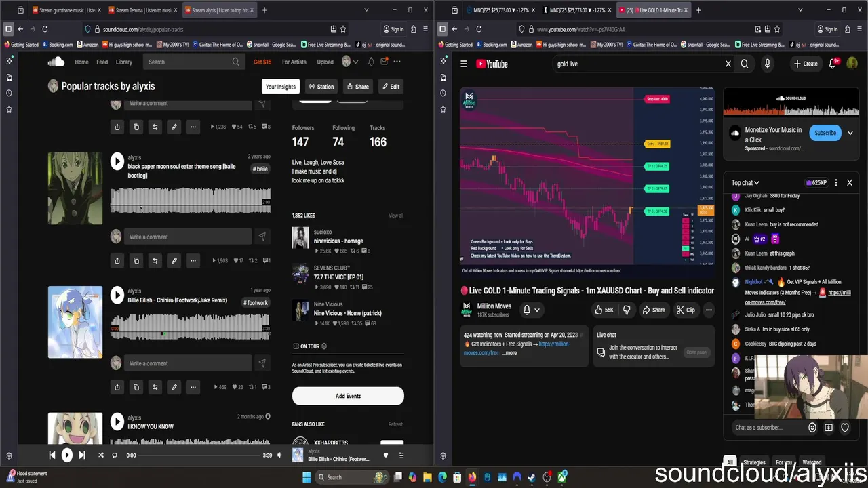Copy link of black paper moon track
The image size is (868, 488).
coord(136,260)
